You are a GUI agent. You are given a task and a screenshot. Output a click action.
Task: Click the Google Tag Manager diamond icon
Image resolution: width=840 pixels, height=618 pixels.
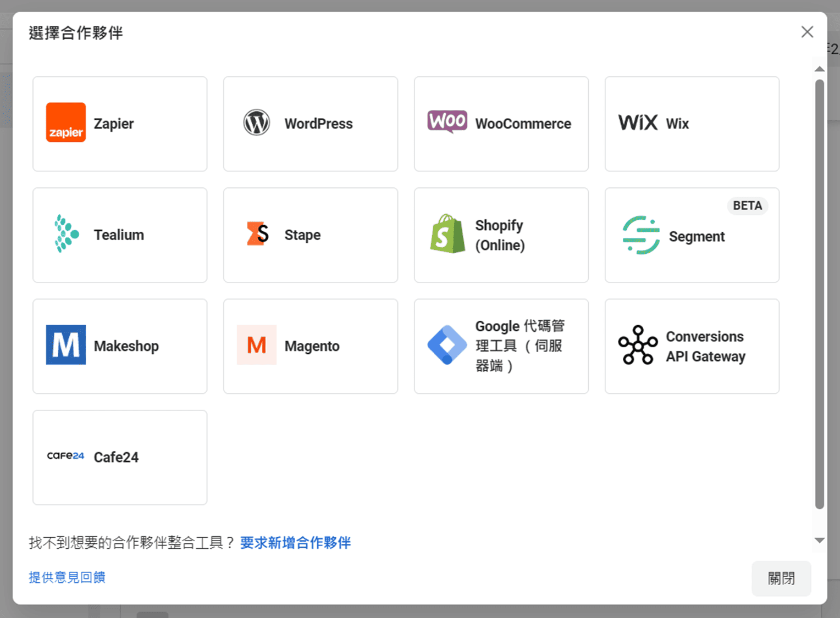point(447,345)
